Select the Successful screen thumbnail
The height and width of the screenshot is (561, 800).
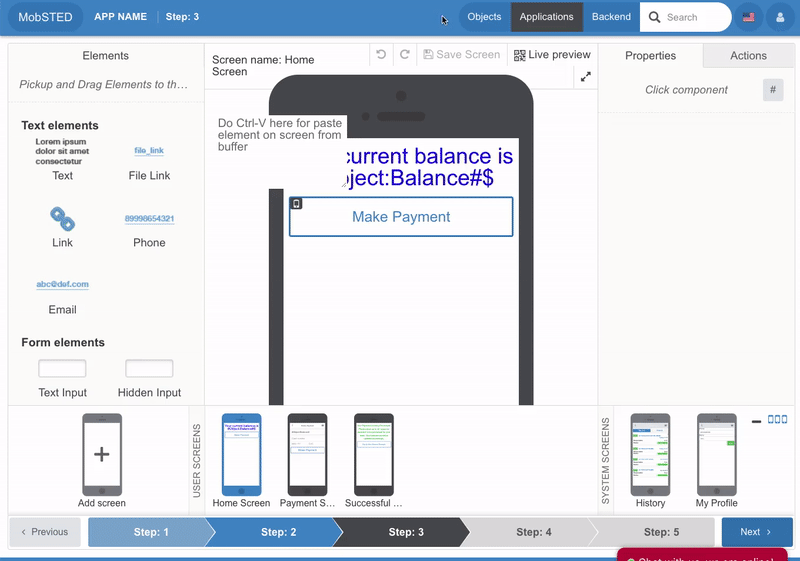pos(373,454)
